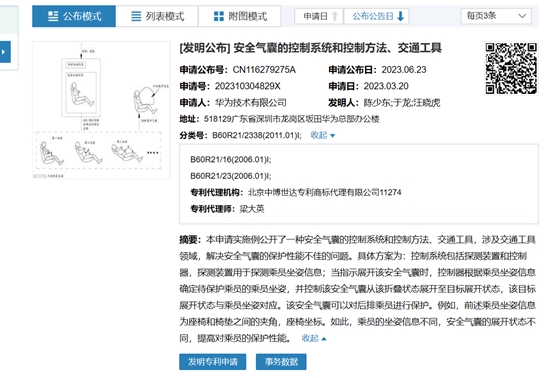The image size is (550, 378).
Task: Select applicant 华为技术有限公司
Action: (x=250, y=103)
